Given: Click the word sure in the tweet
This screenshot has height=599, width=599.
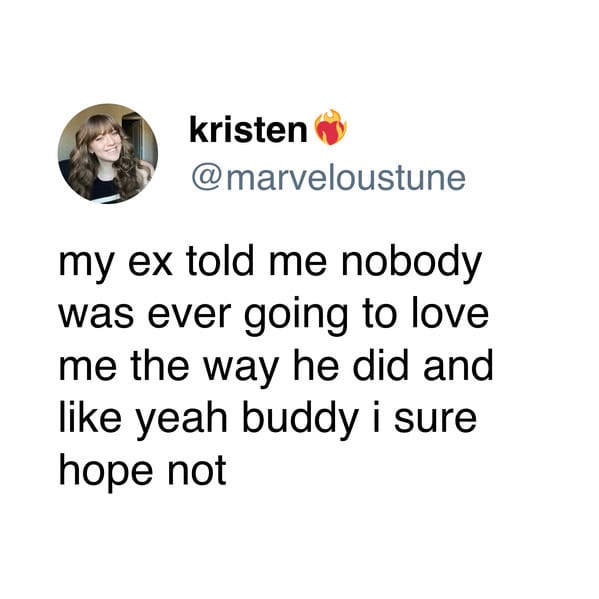Looking at the screenshot, I should [x=435, y=421].
